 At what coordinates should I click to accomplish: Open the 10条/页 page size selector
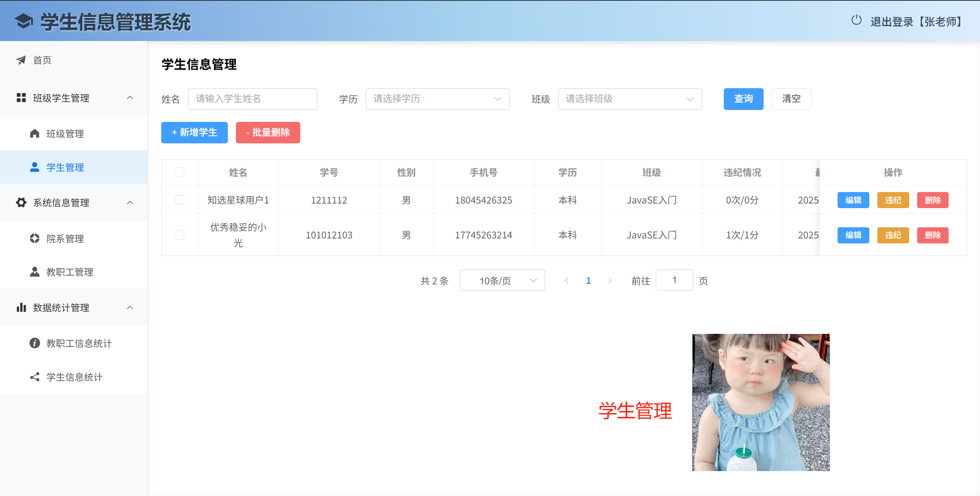tap(502, 281)
